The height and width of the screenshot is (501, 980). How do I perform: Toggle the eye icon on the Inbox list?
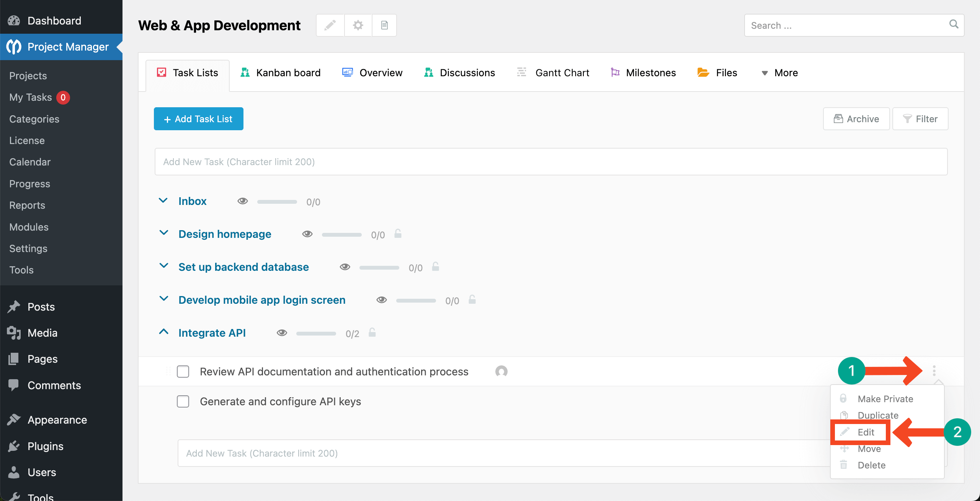tap(243, 201)
